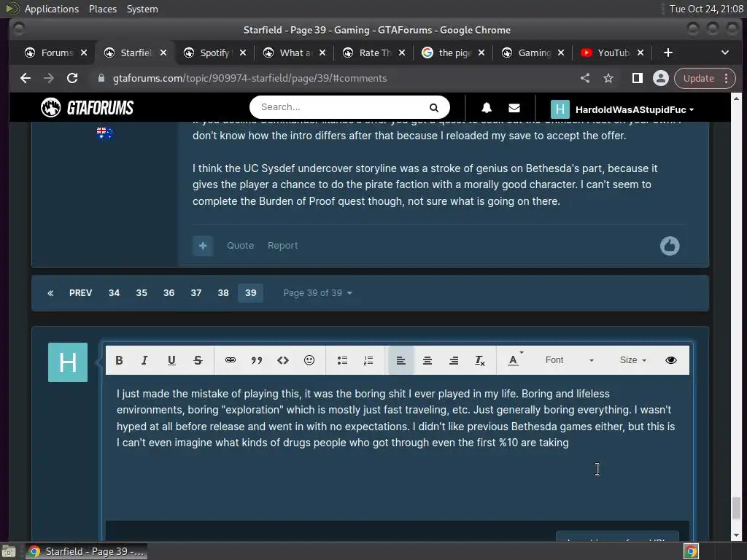Viewport: 747px width, 560px height.
Task: Open HardoldWasAStupidFuc user menu
Action: (623, 109)
